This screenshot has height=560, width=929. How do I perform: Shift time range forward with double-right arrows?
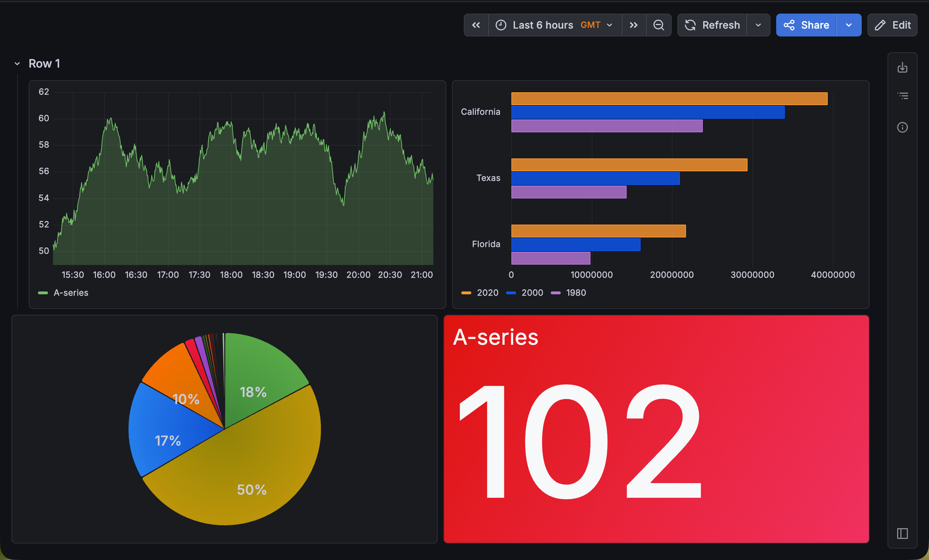coord(633,25)
